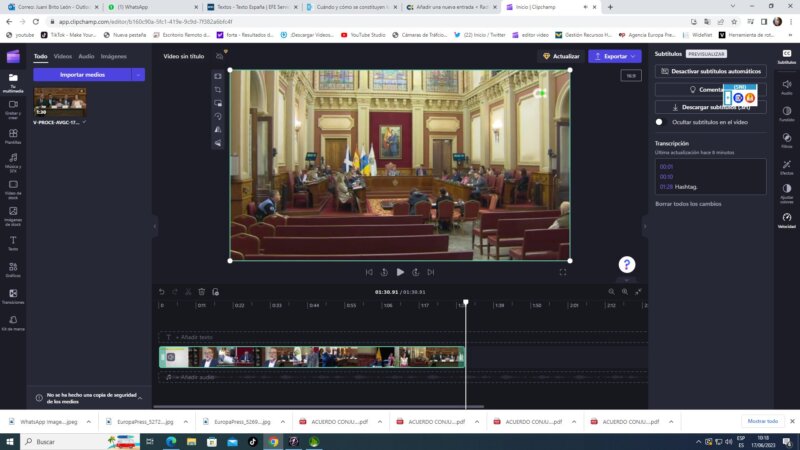800x450 pixels.
Task: Switch to the Audio media tab
Action: tap(86, 56)
